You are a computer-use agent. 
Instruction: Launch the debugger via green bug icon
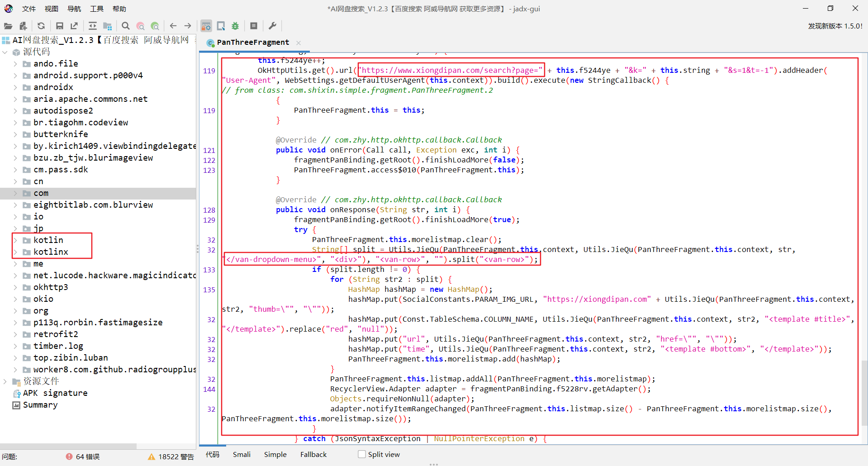pos(235,26)
